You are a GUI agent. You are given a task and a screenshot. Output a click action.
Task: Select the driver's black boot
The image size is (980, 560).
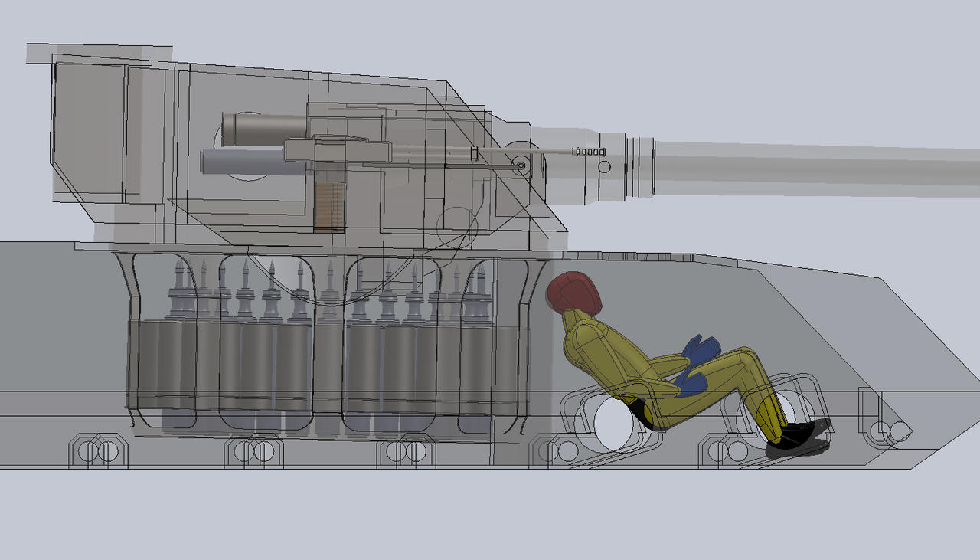click(x=799, y=440)
